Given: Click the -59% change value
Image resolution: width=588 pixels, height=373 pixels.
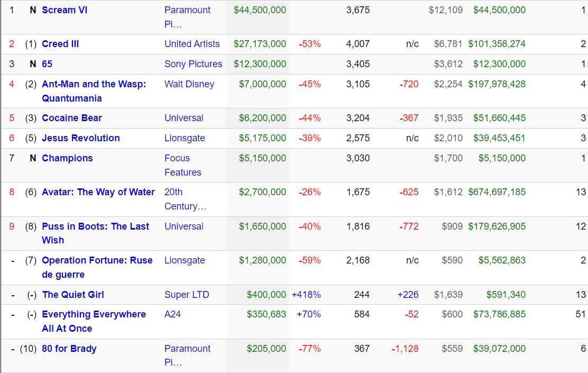Looking at the screenshot, I should [310, 260].
